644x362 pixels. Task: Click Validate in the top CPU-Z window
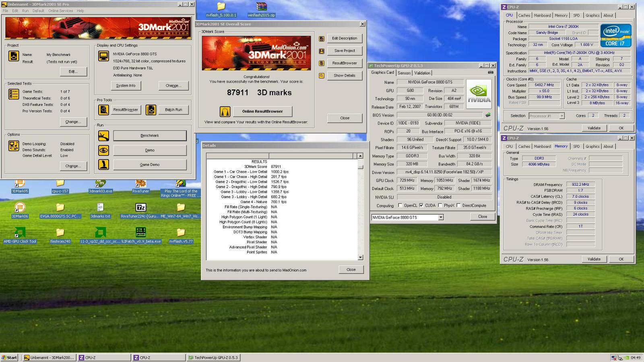tap(594, 128)
